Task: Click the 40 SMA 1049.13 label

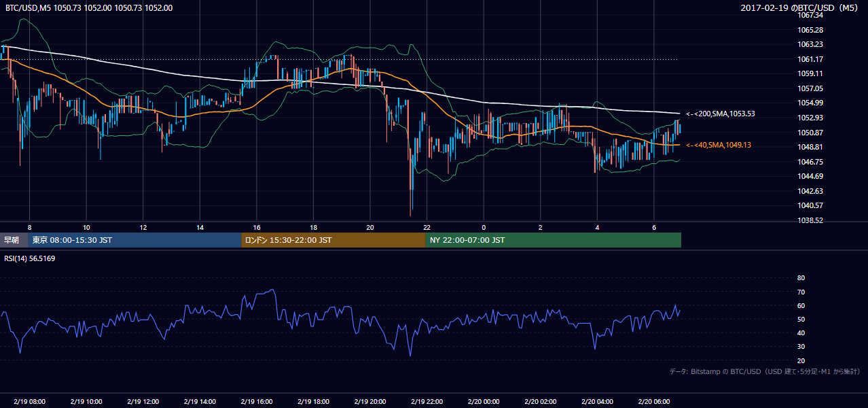Action: coord(719,145)
